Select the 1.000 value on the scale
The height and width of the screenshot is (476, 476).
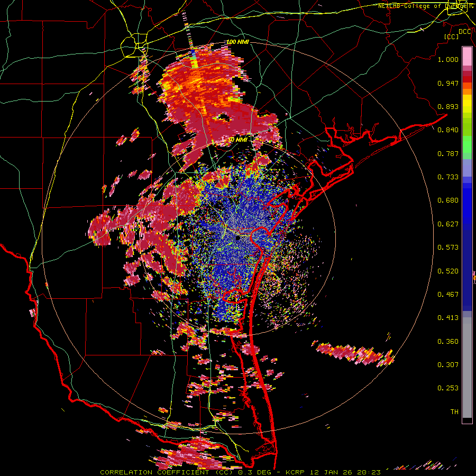click(x=448, y=59)
